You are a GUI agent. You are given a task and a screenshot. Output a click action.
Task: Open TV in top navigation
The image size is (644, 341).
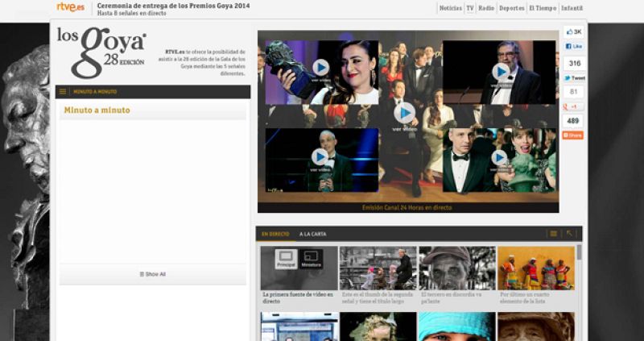470,8
